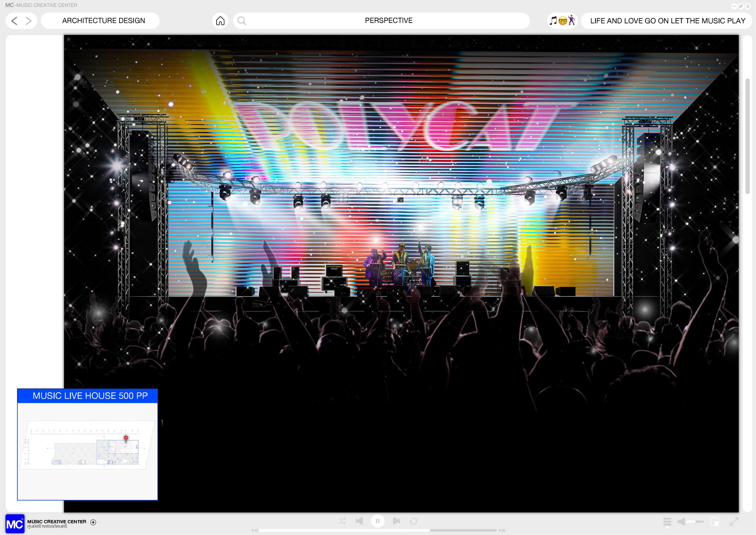
Task: Go to the previous track
Action: 359,521
